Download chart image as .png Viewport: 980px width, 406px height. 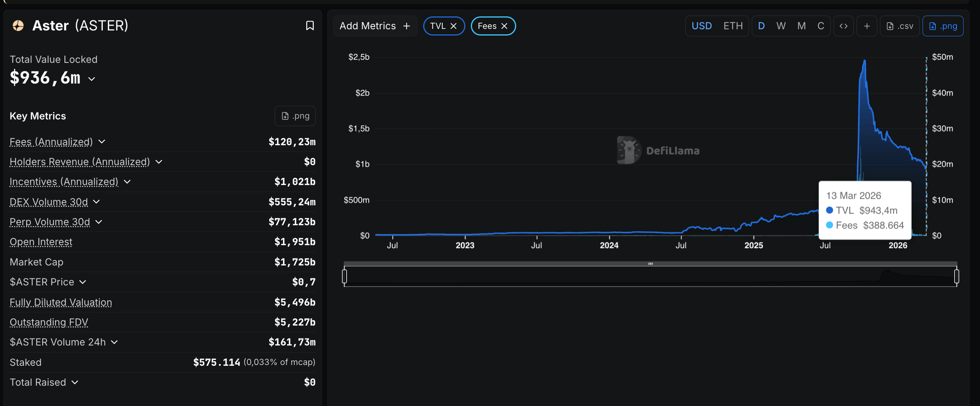943,26
